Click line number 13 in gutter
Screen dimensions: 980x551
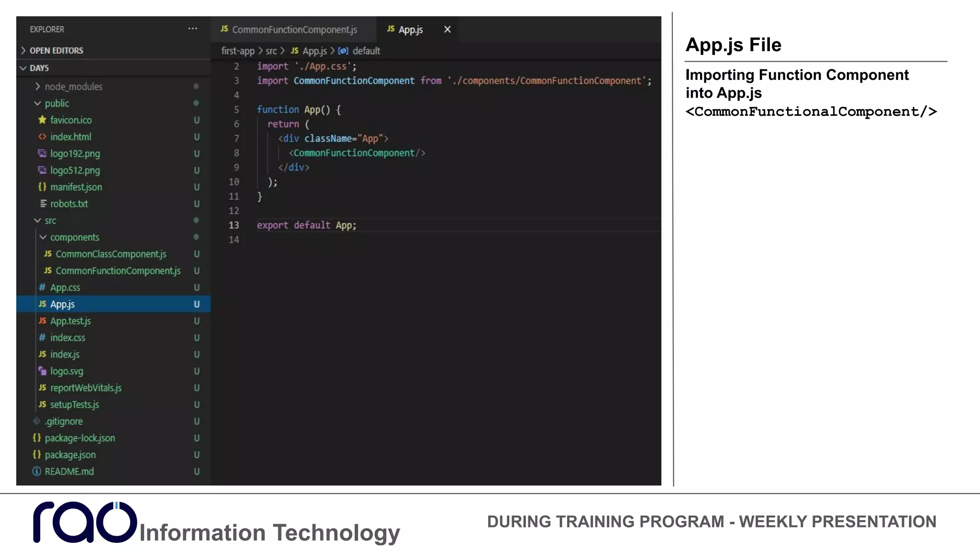point(234,225)
